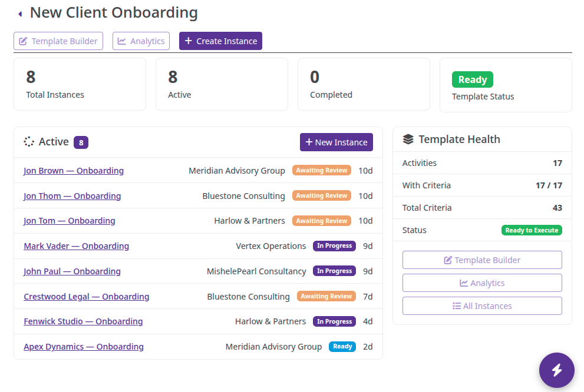Click the Analytics button in Template Health panel
This screenshot has height=392, width=584.
tap(481, 283)
